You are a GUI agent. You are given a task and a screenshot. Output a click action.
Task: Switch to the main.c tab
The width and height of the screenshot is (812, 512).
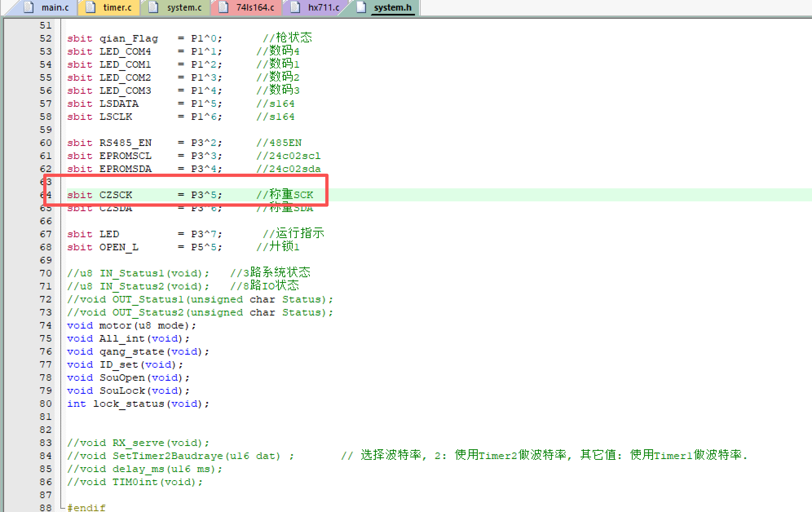pos(55,7)
